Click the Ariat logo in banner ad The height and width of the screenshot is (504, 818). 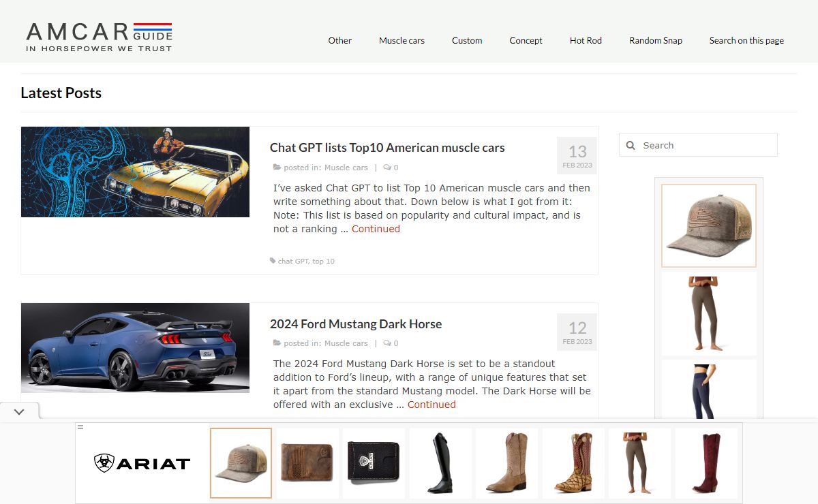click(142, 464)
